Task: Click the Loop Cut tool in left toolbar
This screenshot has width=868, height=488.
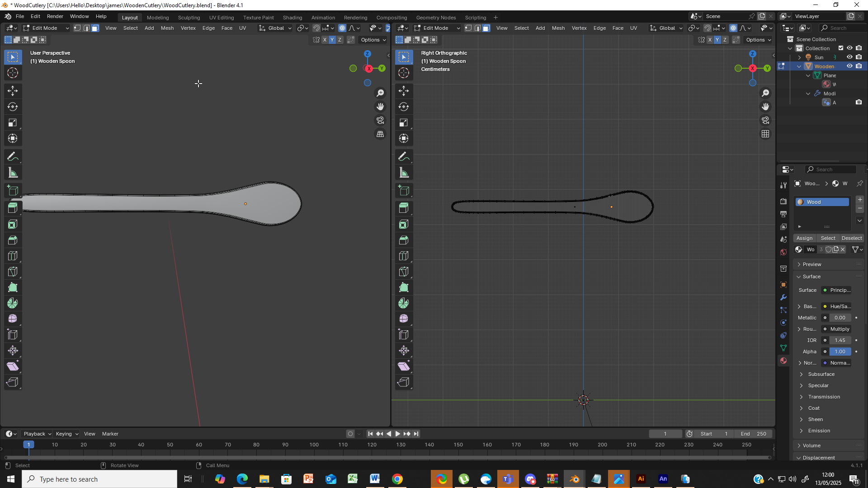Action: (13, 256)
